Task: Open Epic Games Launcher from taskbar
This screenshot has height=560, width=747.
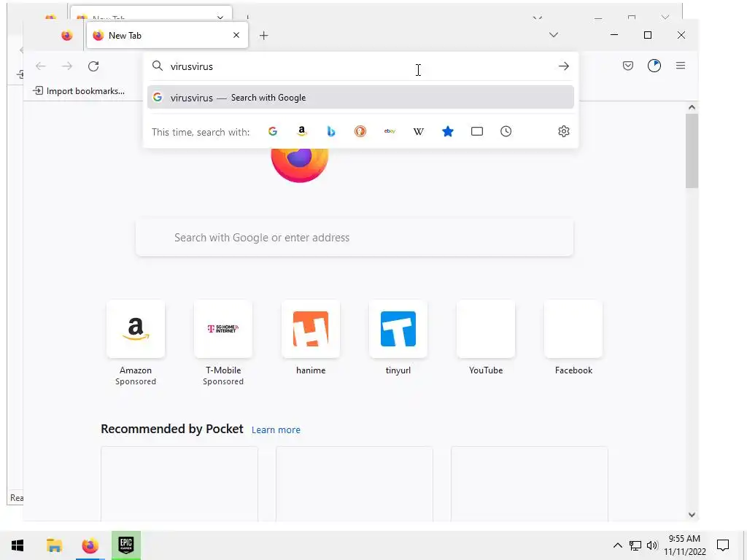Action: click(x=126, y=545)
